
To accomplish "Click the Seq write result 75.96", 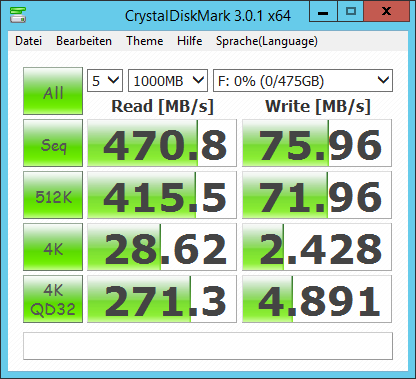I will (x=317, y=143).
